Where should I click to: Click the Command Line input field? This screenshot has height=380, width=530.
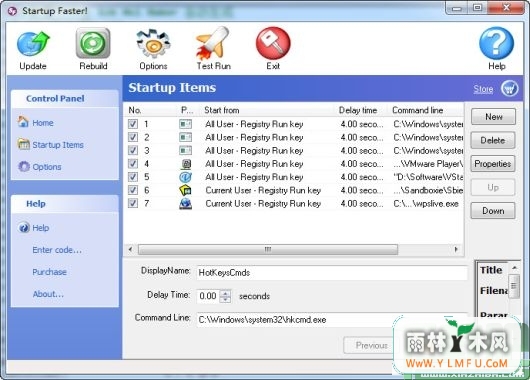332,320
